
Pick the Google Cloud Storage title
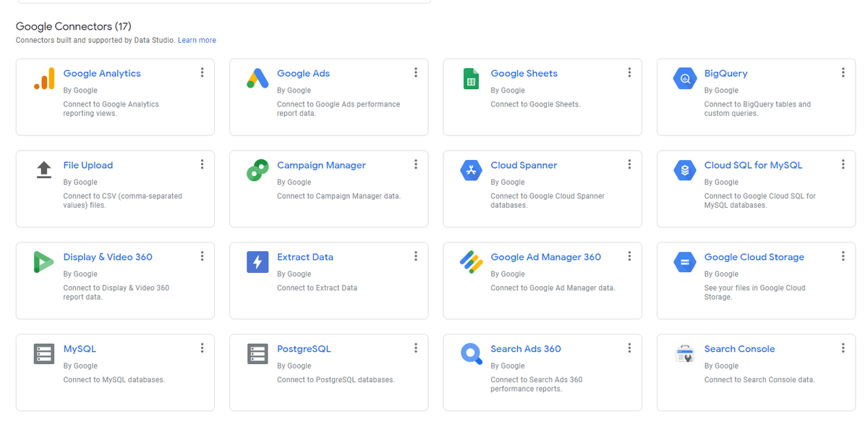point(754,257)
